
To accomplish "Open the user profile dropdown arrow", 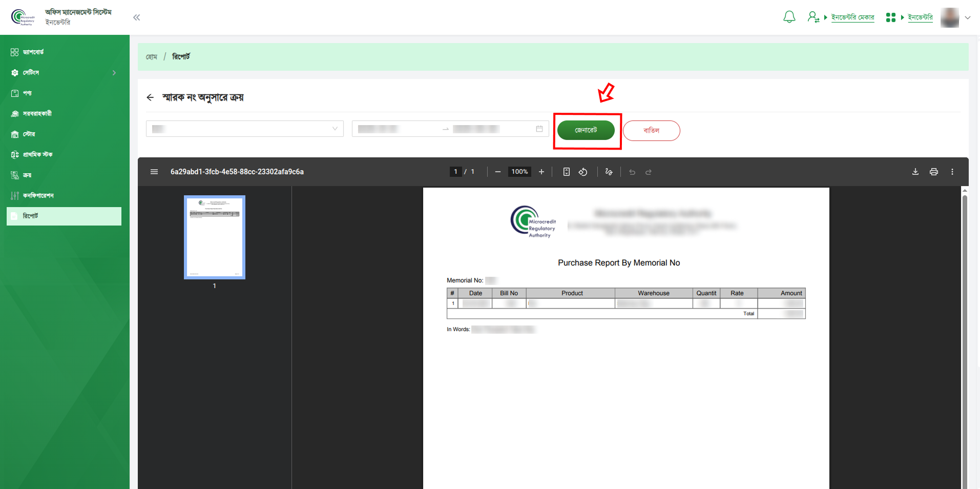I will tap(967, 17).
